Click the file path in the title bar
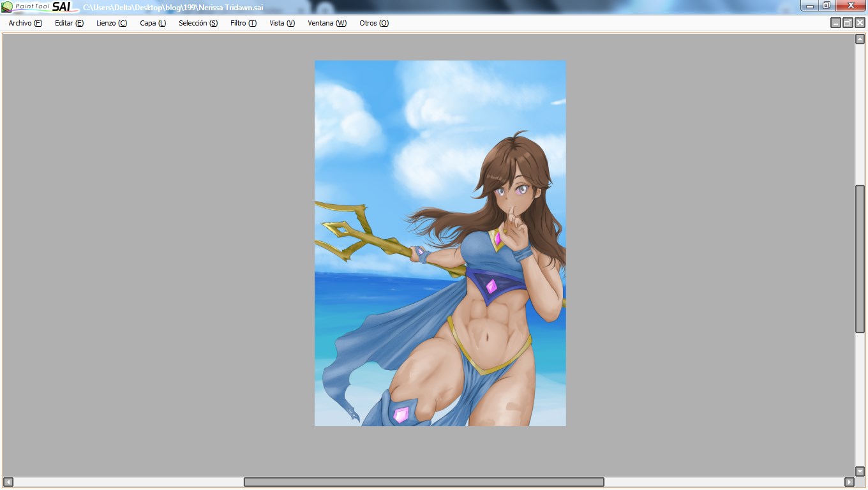 [173, 8]
